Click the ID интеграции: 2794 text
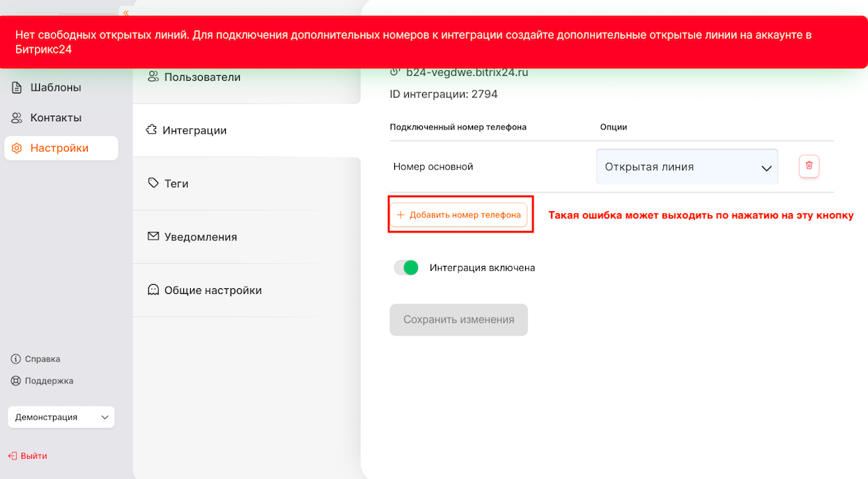The height and width of the screenshot is (479, 868). coord(444,94)
